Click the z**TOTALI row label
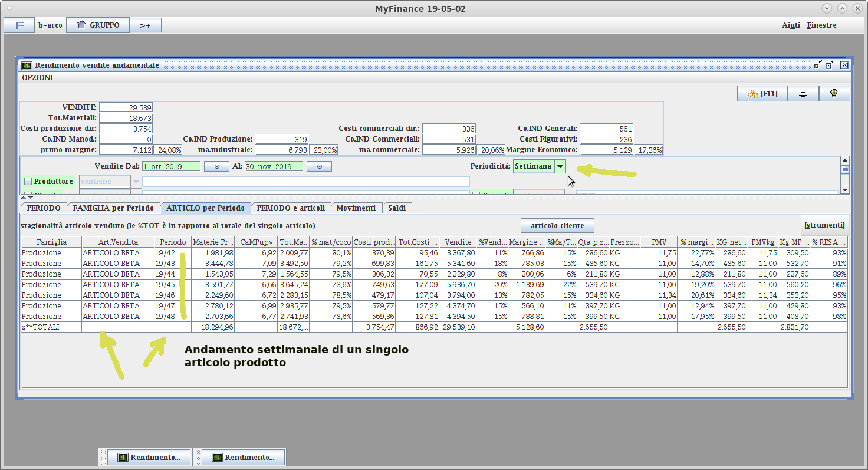This screenshot has height=470, width=868. [x=51, y=327]
